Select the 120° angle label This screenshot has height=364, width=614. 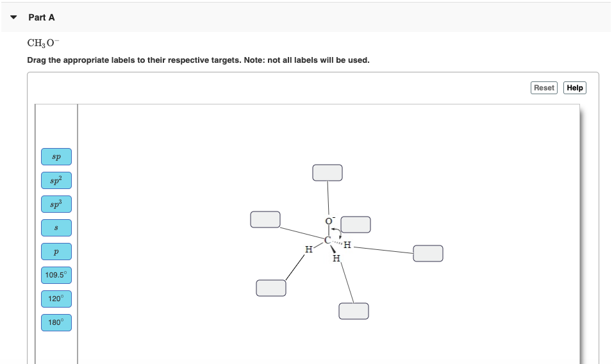(x=56, y=299)
